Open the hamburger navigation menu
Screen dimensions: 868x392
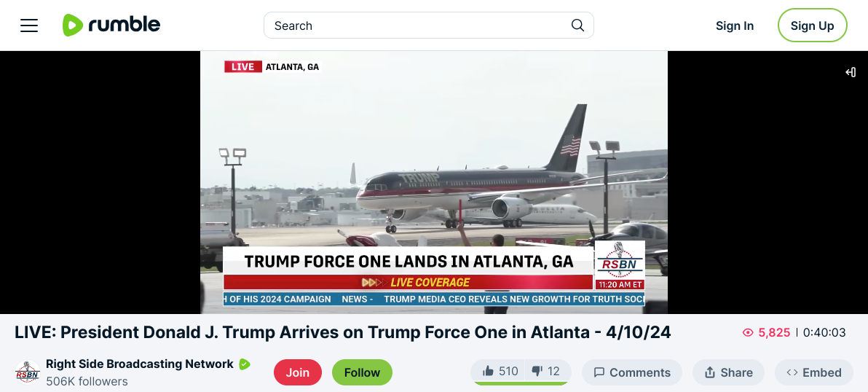[29, 26]
